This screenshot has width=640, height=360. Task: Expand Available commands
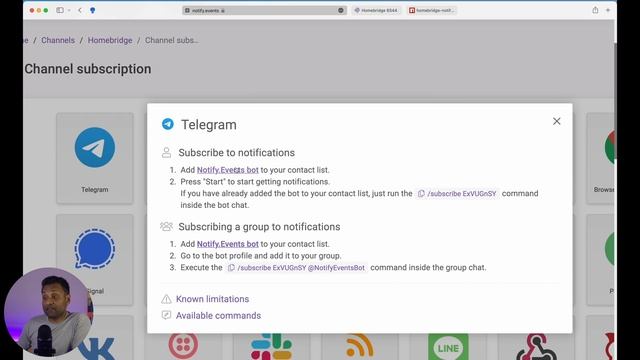click(x=218, y=316)
